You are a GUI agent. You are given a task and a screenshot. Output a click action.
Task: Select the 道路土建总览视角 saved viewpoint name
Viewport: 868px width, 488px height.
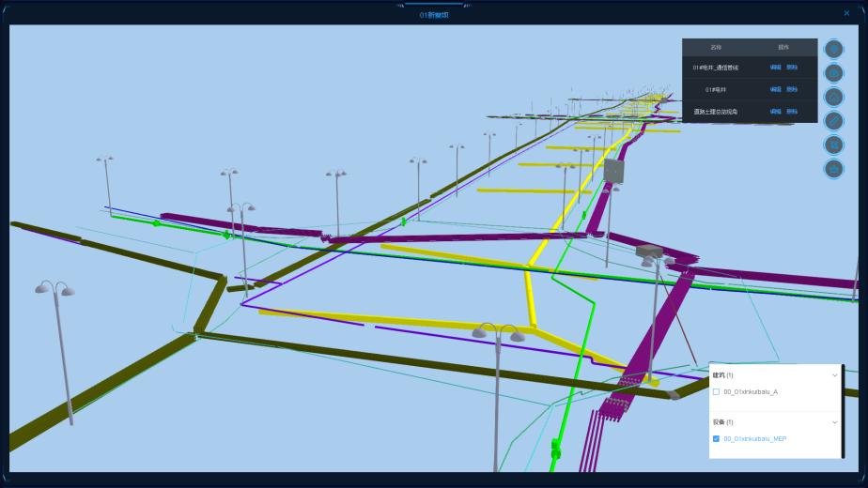click(716, 112)
